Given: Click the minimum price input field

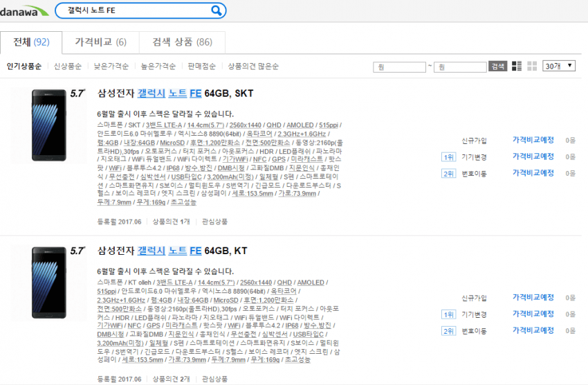Looking at the screenshot, I should click(399, 66).
